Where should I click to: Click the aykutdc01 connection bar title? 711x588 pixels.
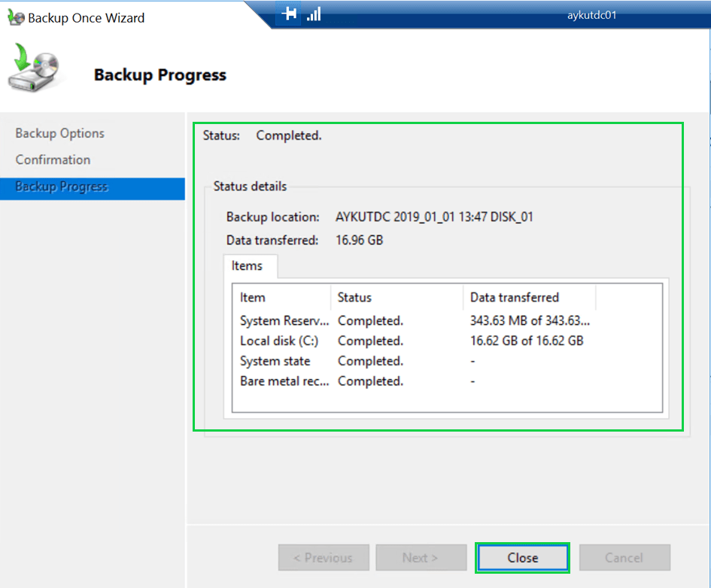(591, 14)
